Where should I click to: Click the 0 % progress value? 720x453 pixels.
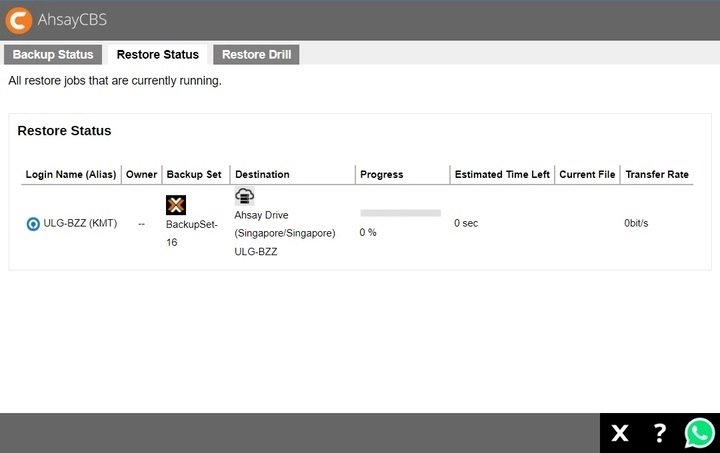(368, 233)
